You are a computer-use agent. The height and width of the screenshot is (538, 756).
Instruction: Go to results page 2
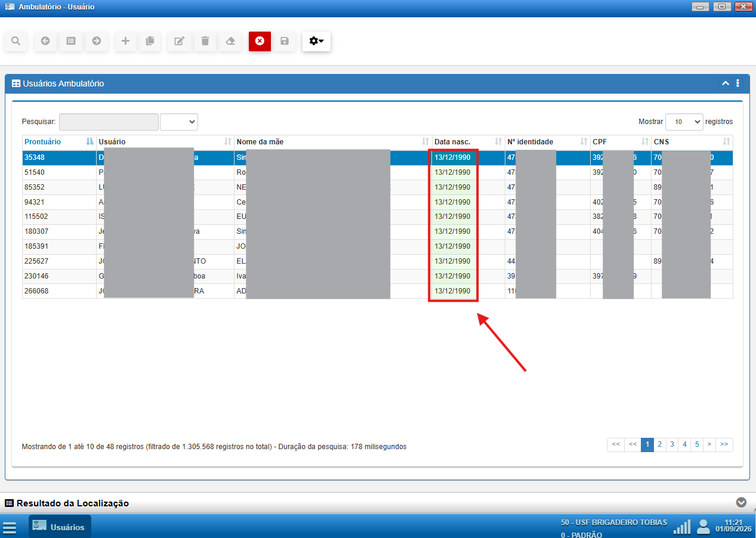[x=660, y=444]
